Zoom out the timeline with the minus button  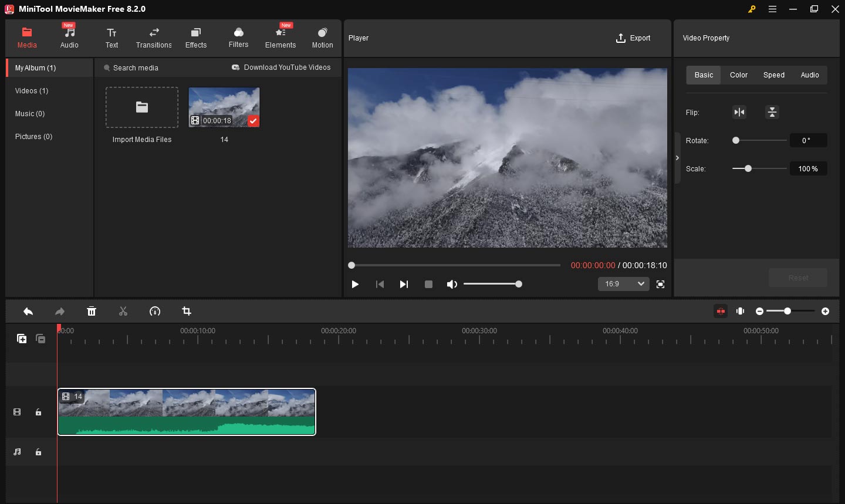tap(760, 311)
